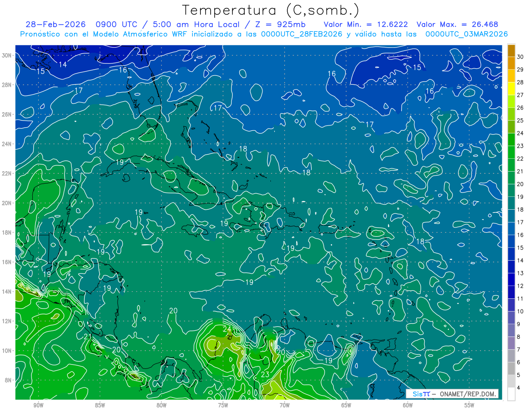Click the 70W longitude label
The width and height of the screenshot is (532, 411).
pos(285,405)
